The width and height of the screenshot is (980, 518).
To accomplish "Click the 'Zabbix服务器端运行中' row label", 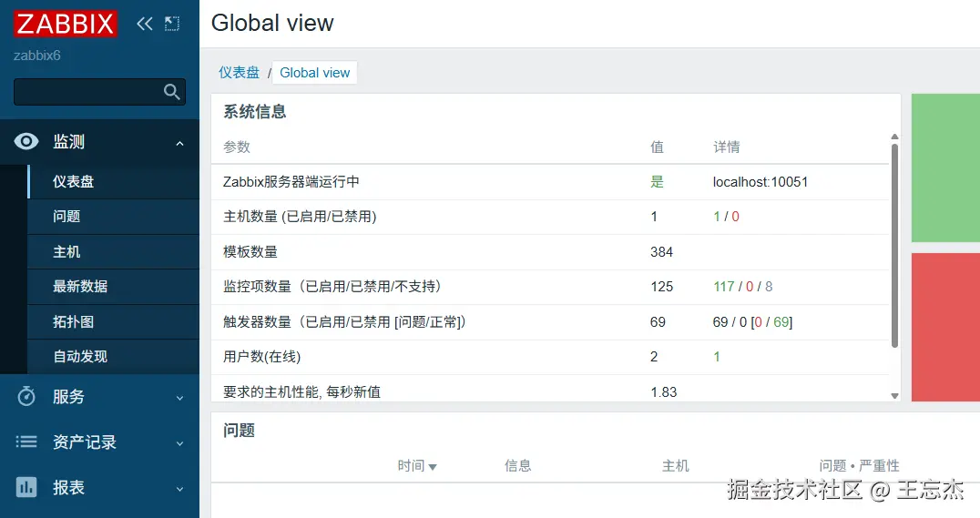I will tap(291, 182).
